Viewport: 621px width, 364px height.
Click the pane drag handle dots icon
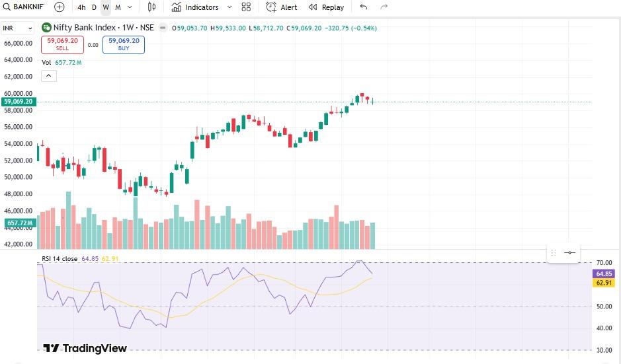tap(554, 252)
